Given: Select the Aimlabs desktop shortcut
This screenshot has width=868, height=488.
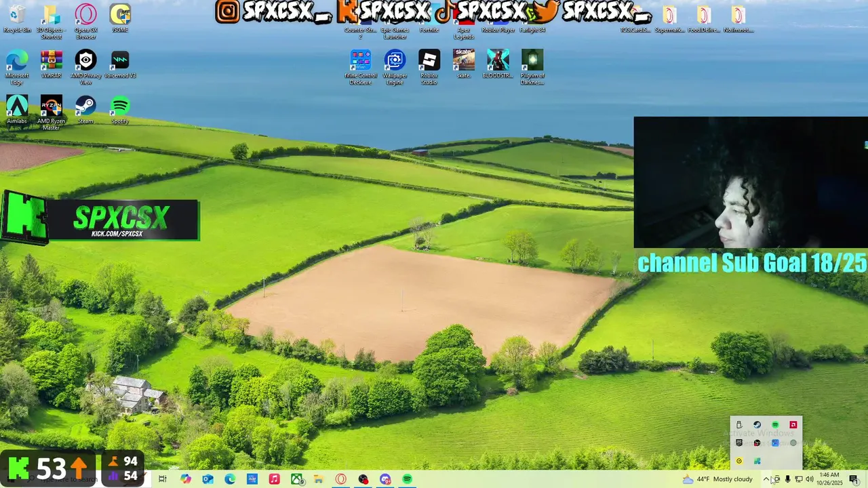Looking at the screenshot, I should pos(17,110).
